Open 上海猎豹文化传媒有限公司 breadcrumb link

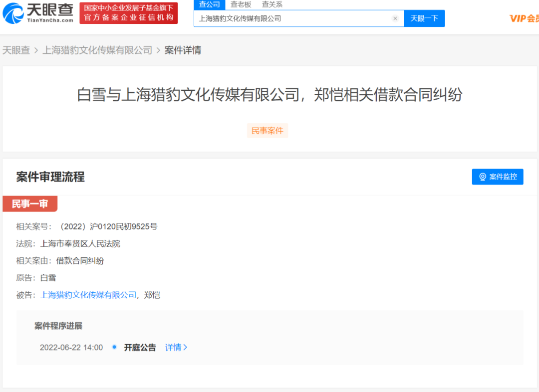(x=97, y=50)
